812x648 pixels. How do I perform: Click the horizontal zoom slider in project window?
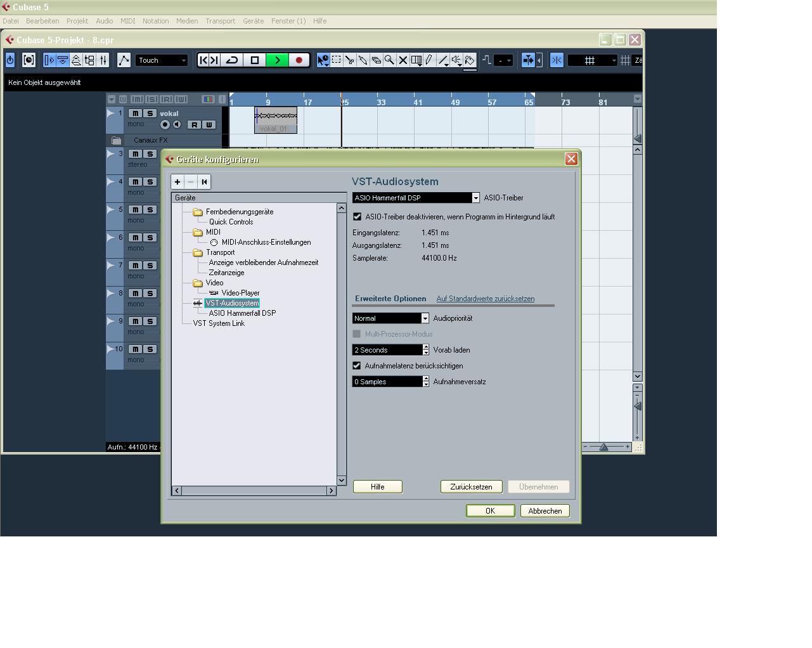[604, 447]
